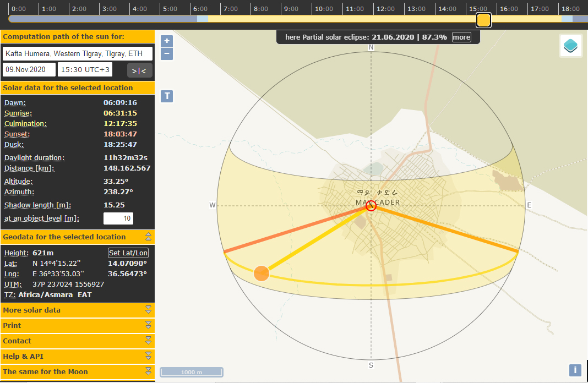This screenshot has height=383, width=588.
Task: Click the UTM label in geodata
Action: pos(13,284)
